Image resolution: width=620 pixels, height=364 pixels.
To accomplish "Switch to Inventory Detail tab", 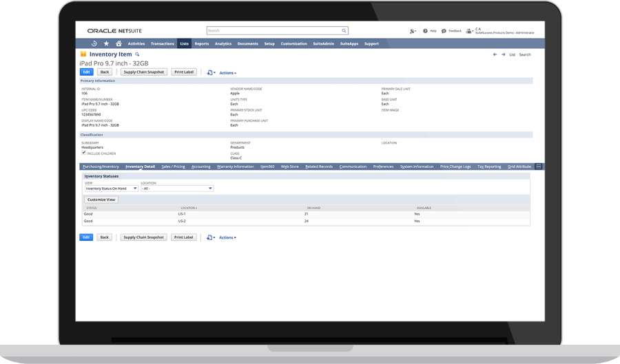I will [140, 167].
